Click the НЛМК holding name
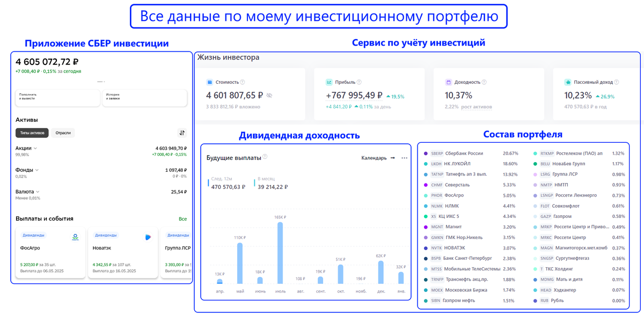The height and width of the screenshot is (322, 644). coord(451,206)
